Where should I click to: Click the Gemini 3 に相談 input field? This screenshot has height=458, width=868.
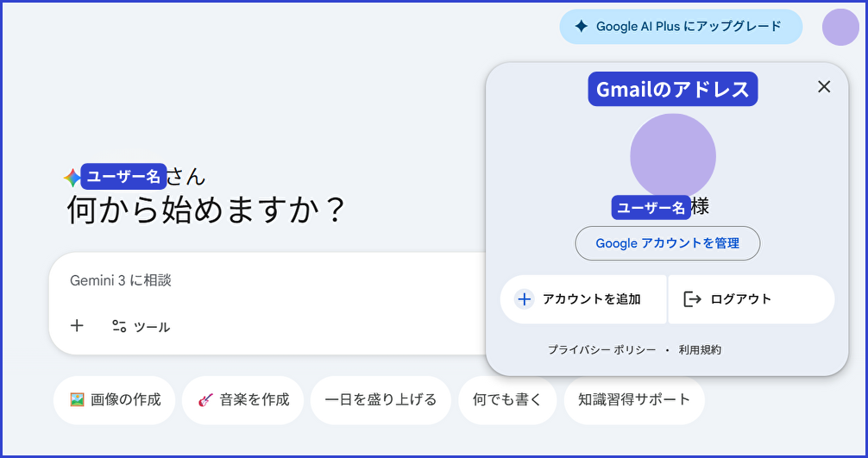click(259, 280)
